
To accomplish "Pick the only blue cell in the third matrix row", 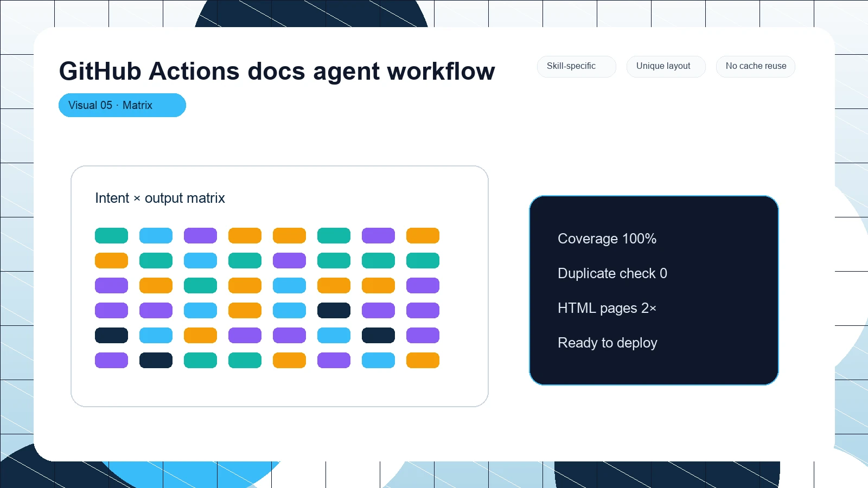I will (289, 286).
